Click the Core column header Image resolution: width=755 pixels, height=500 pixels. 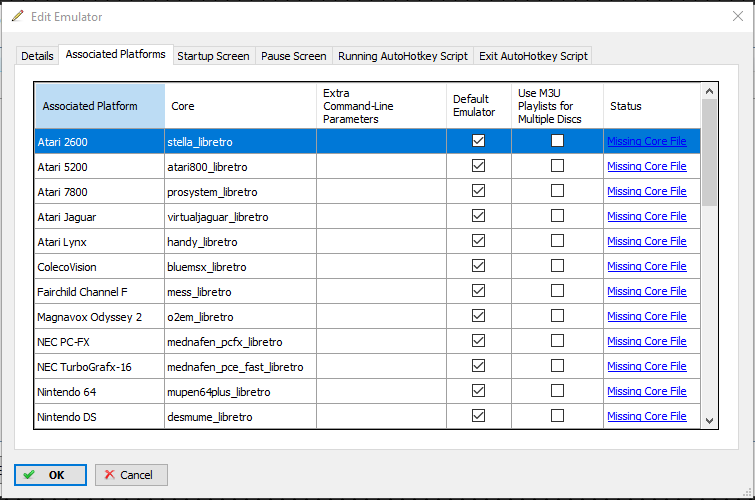click(240, 106)
